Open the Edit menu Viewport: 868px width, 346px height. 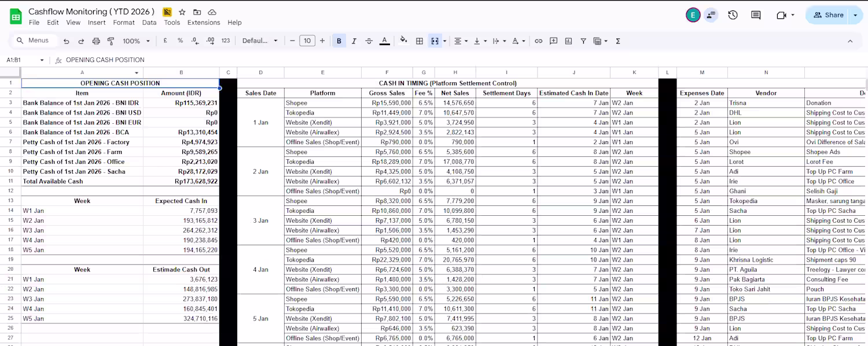pos(53,23)
